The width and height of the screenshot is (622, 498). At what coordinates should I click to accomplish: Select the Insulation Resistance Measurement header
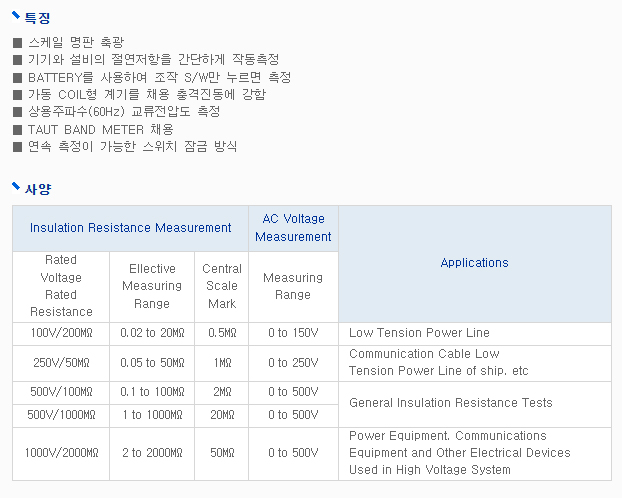[x=131, y=228]
